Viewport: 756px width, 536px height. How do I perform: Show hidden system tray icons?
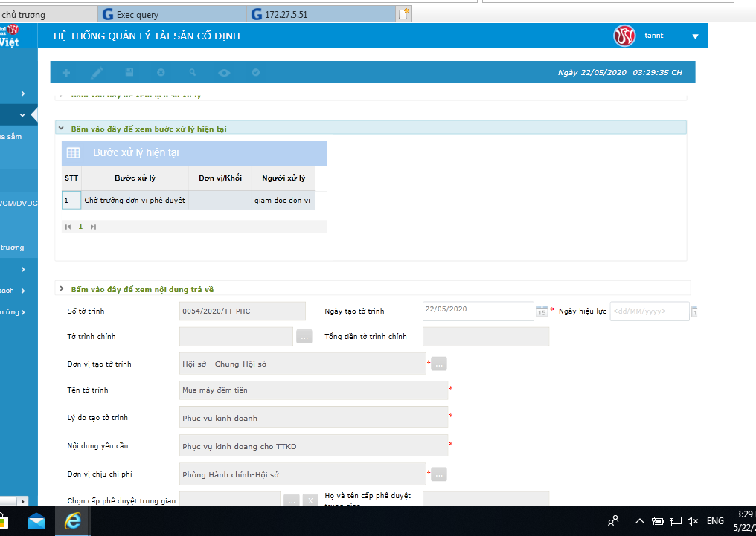[640, 521]
